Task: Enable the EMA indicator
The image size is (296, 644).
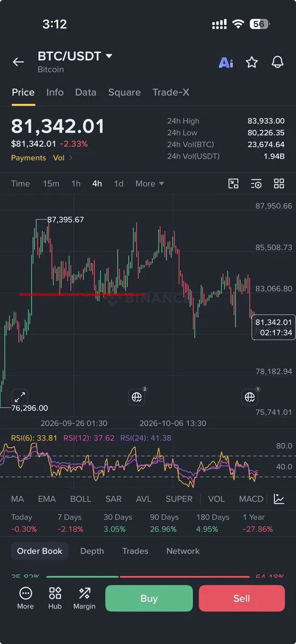Action: pos(47,499)
